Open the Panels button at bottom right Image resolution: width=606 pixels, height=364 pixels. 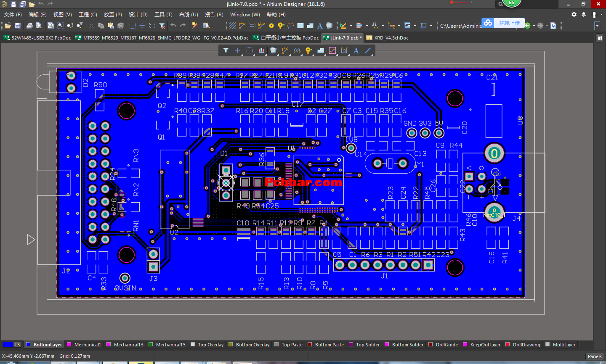pos(595,356)
